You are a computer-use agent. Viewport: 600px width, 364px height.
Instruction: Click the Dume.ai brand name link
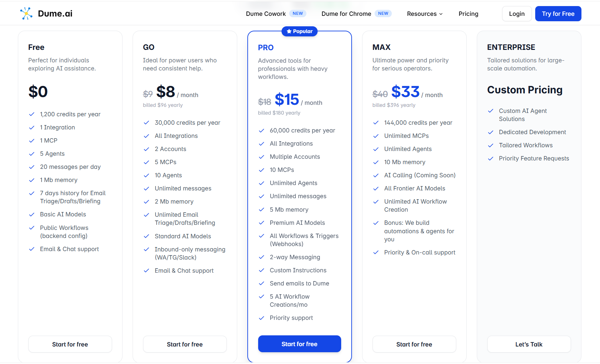coord(55,13)
